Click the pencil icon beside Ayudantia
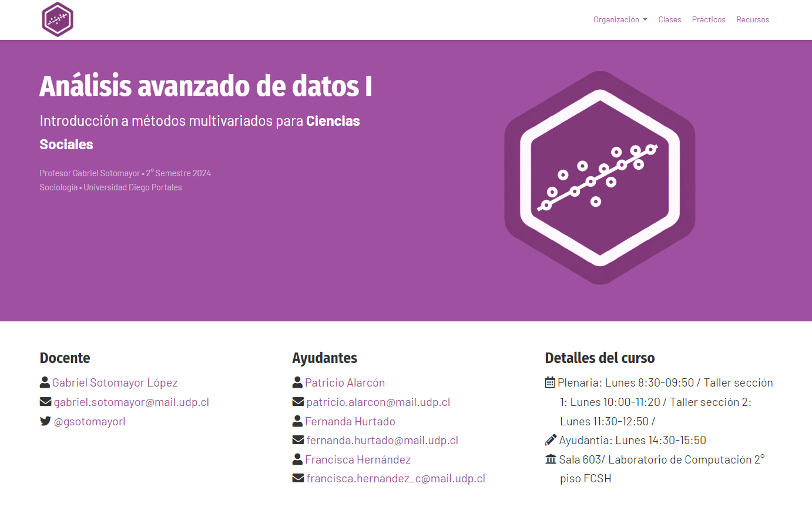 [x=551, y=440]
